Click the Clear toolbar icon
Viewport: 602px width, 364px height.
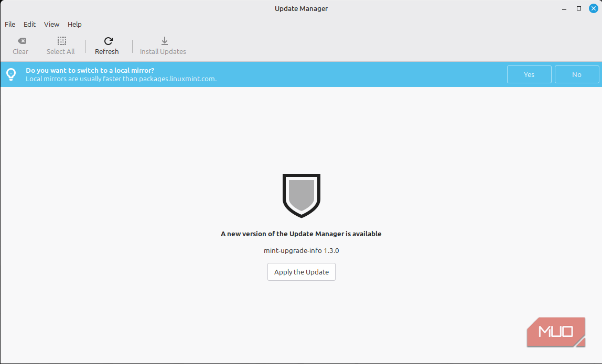[22, 41]
